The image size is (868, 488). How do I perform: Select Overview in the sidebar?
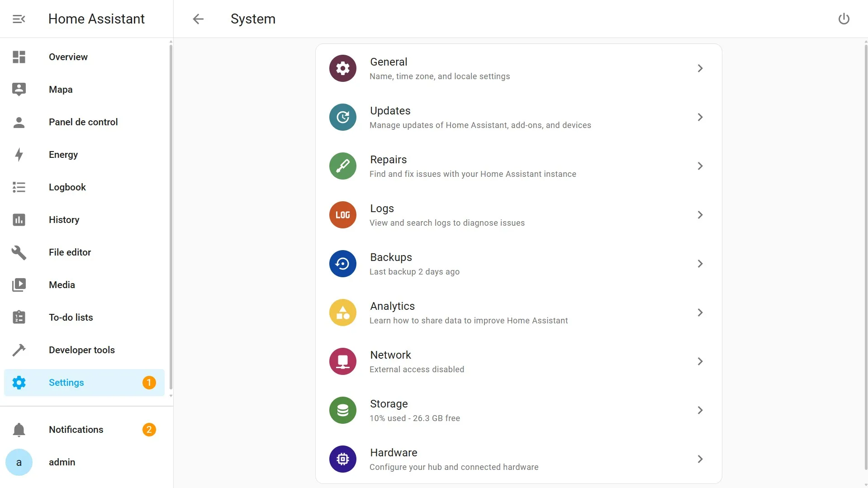click(x=84, y=57)
